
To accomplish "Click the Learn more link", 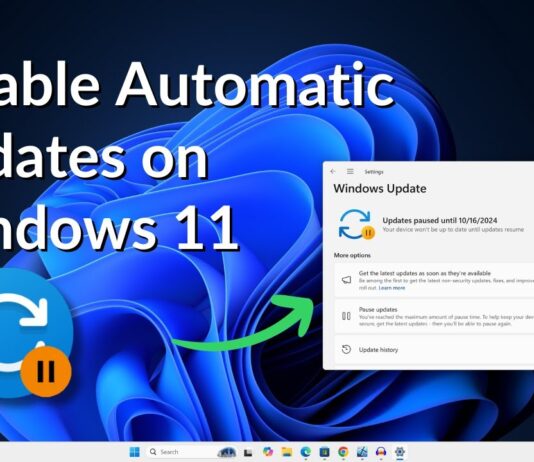I will [392, 288].
